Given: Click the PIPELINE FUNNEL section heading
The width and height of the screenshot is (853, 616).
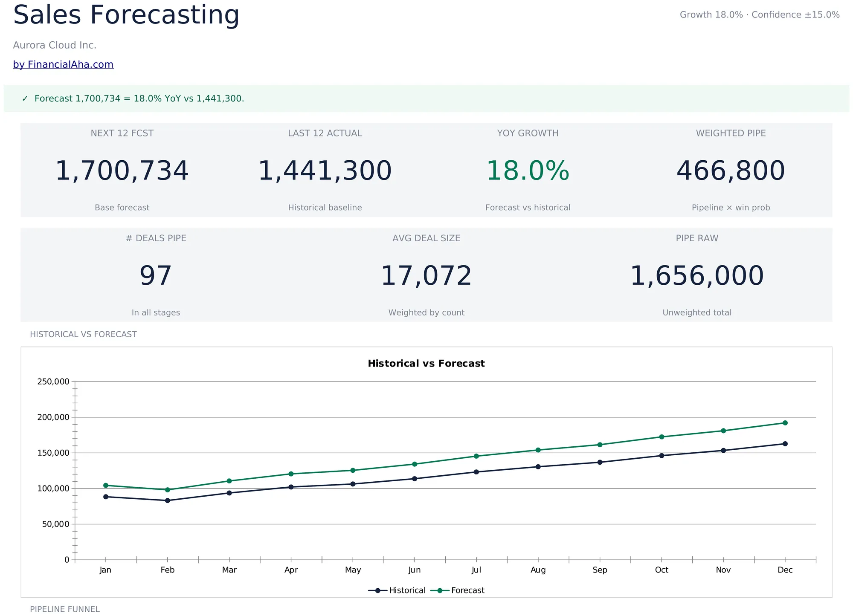Looking at the screenshot, I should tap(65, 610).
